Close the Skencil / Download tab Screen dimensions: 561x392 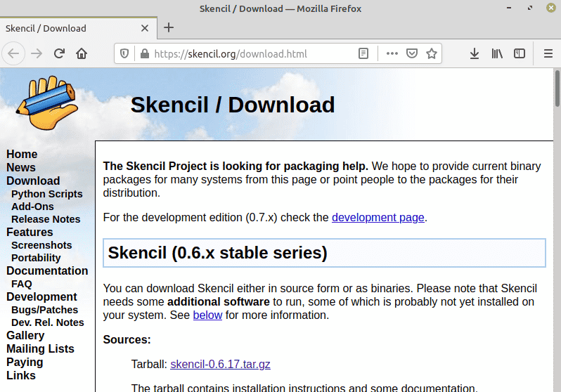coord(145,28)
